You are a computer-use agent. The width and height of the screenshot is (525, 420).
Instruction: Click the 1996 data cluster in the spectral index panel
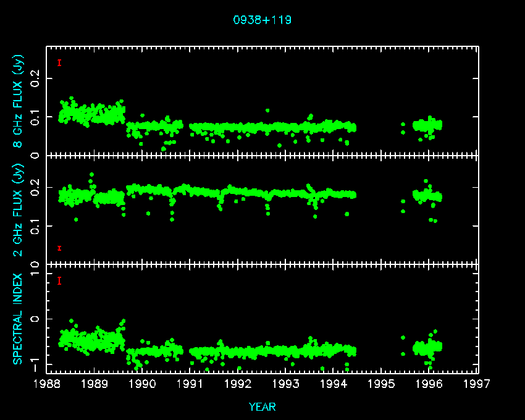(427, 347)
